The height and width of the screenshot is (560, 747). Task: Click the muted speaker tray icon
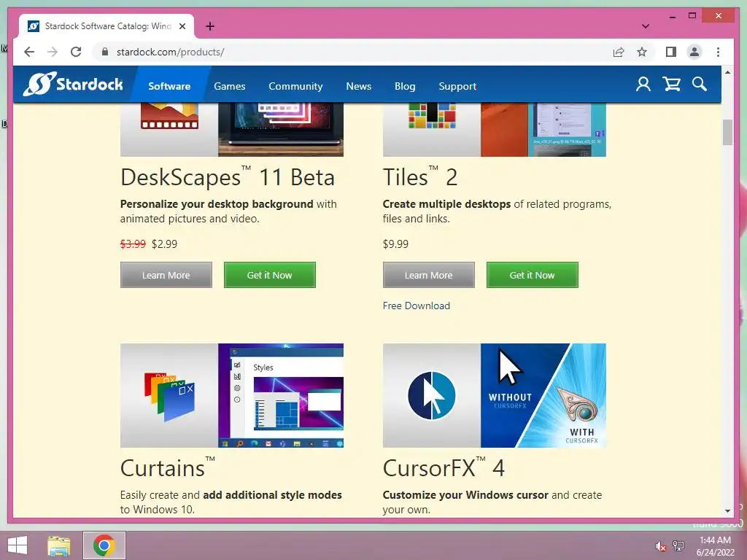click(660, 546)
